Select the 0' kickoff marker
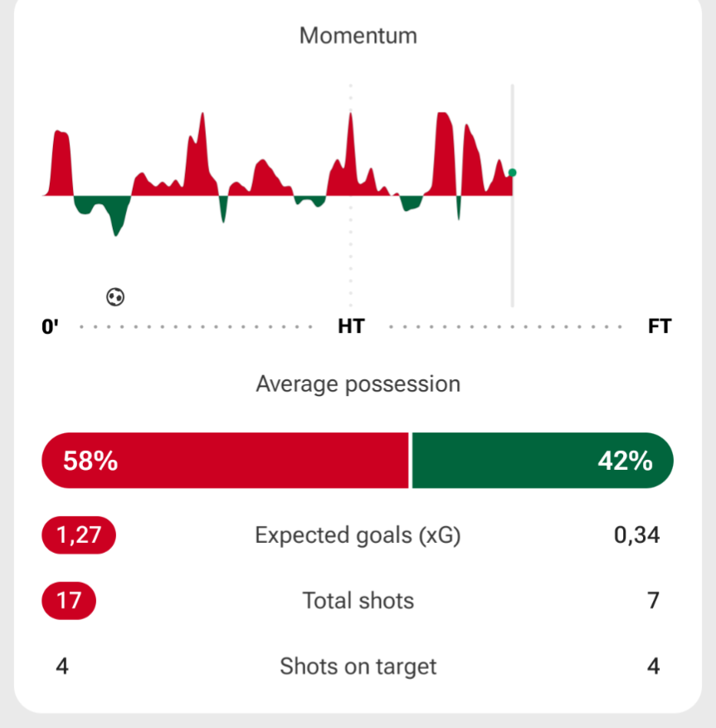Viewport: 716px width, 728px height. tap(51, 326)
